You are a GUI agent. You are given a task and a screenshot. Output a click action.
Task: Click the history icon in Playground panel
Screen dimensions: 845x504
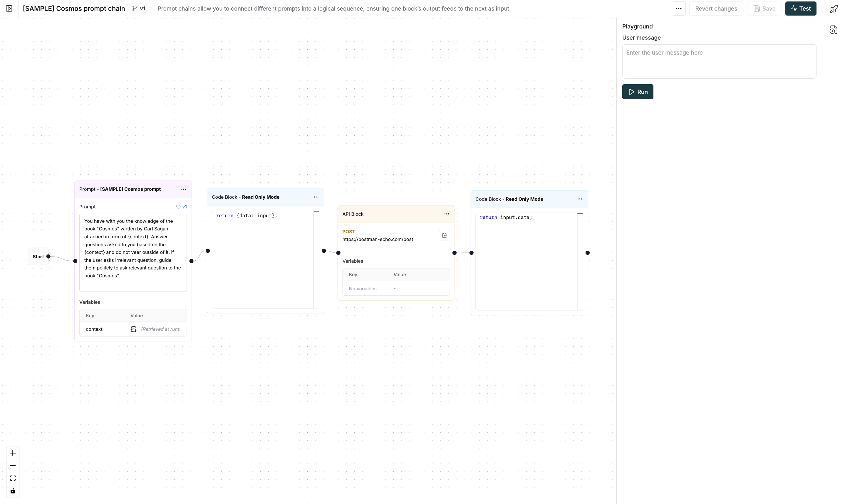coord(834,31)
